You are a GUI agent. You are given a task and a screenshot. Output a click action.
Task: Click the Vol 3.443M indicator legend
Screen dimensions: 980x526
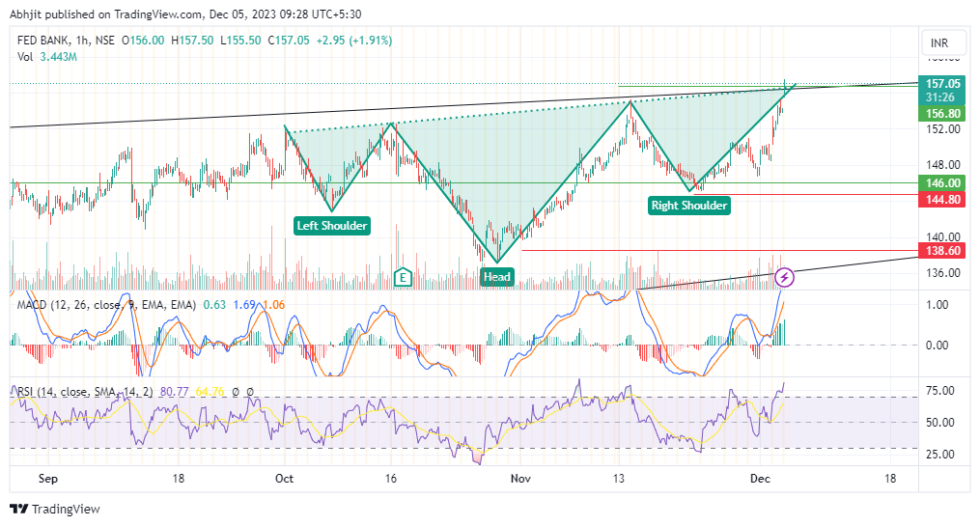(x=47, y=57)
